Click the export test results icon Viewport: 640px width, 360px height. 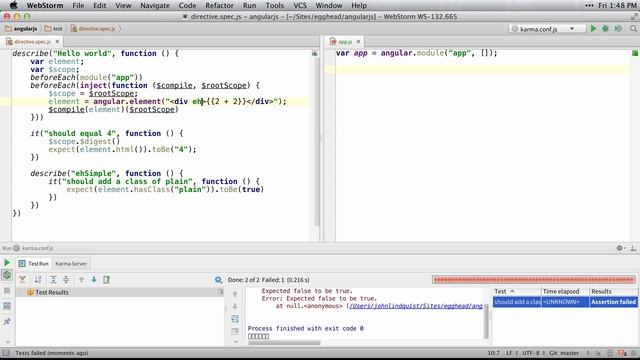107,280
